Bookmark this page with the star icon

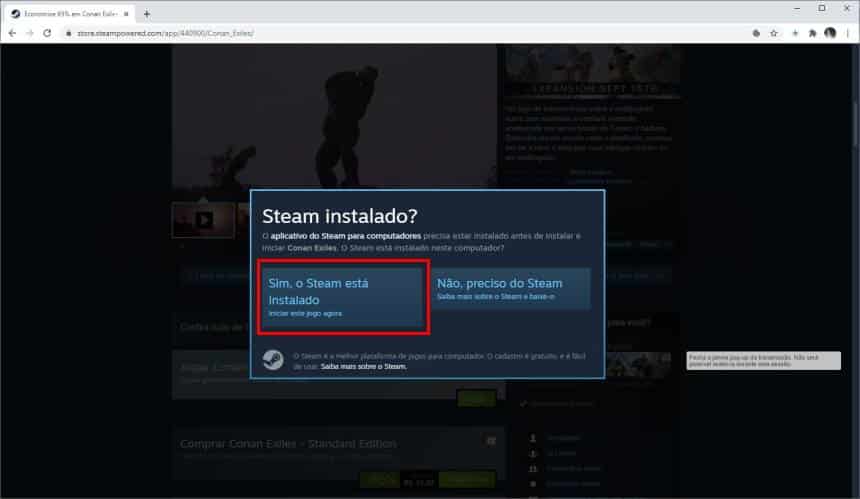(774, 33)
